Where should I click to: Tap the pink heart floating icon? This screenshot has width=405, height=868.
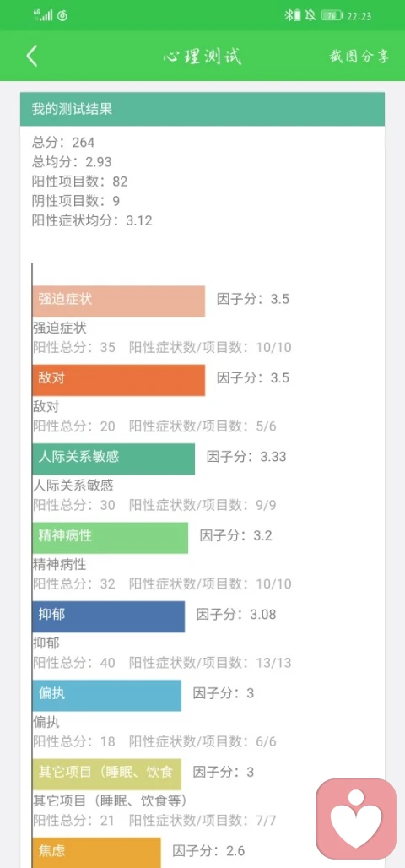(x=356, y=819)
